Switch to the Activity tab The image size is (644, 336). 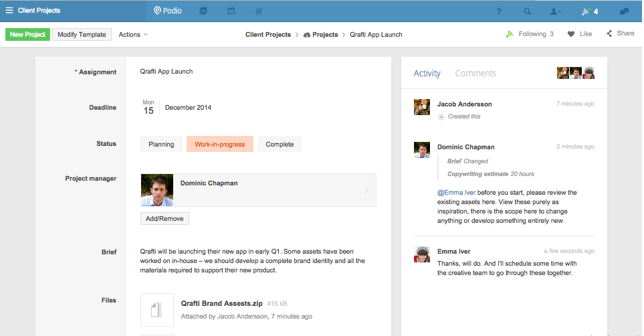[427, 73]
